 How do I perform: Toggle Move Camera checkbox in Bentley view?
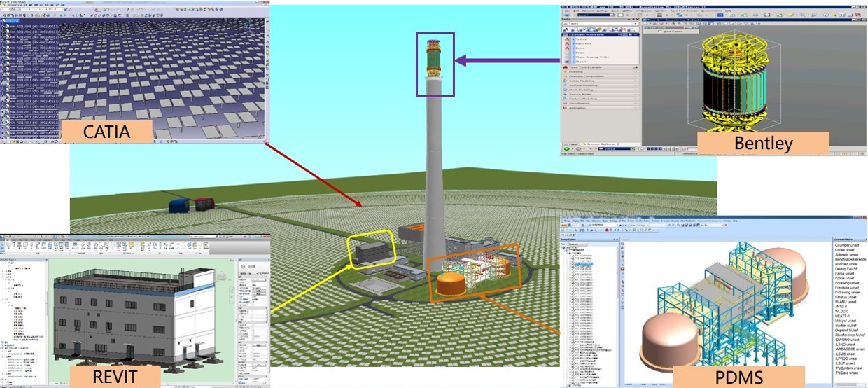660,31
